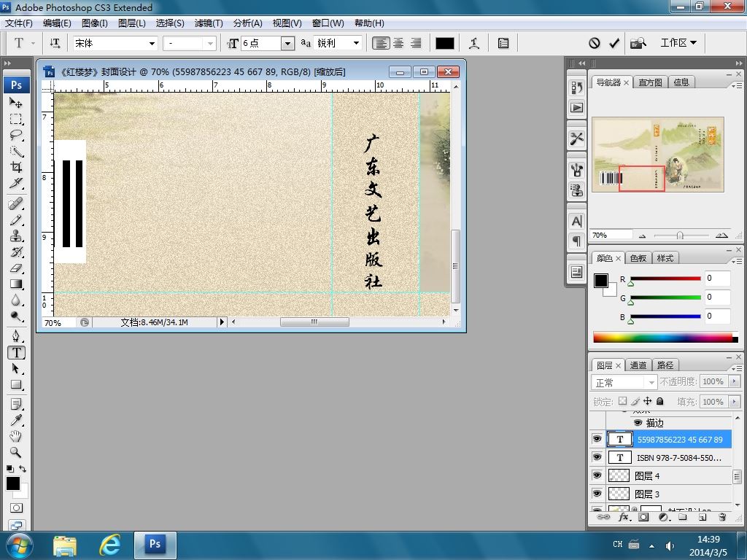Select the Rectangle shape tool
This screenshot has height=560, width=747.
(x=16, y=385)
